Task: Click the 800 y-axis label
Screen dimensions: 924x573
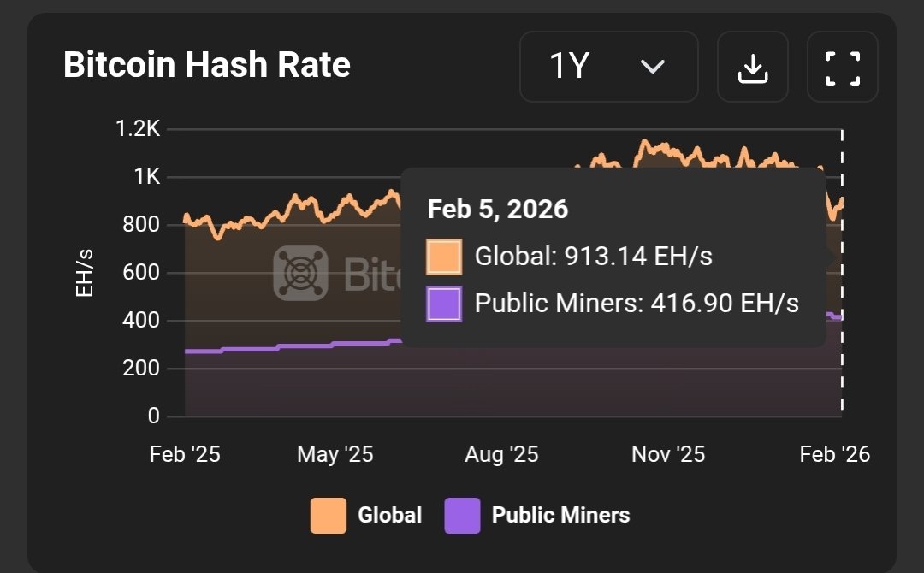Action: tap(141, 224)
